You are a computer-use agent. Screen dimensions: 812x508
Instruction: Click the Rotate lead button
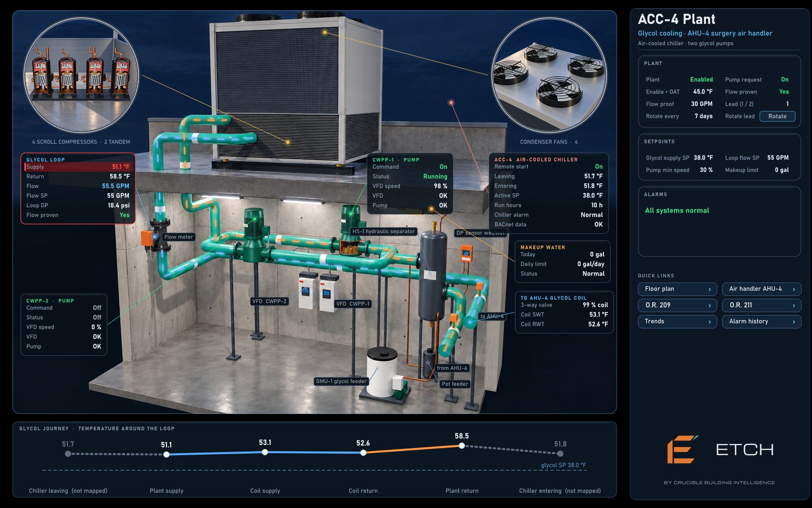pos(777,116)
